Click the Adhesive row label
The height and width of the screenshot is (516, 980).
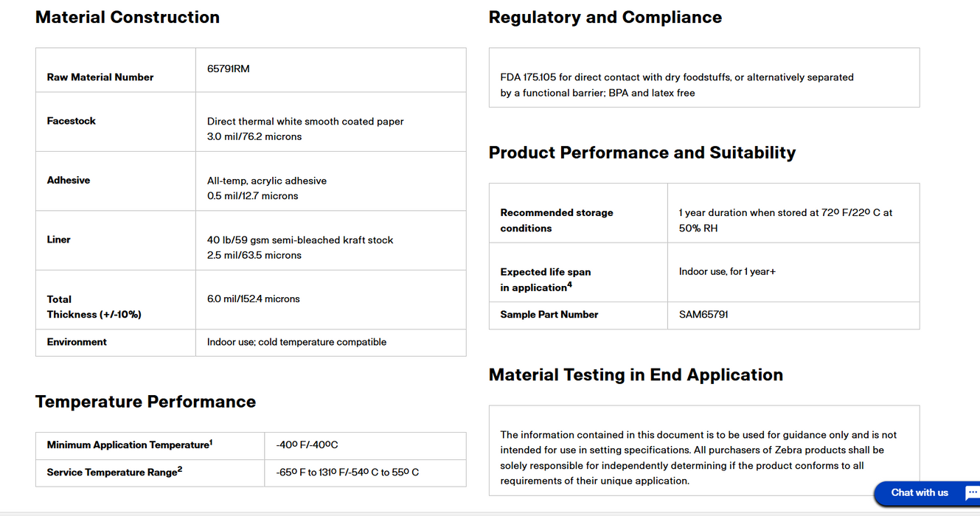(x=69, y=181)
